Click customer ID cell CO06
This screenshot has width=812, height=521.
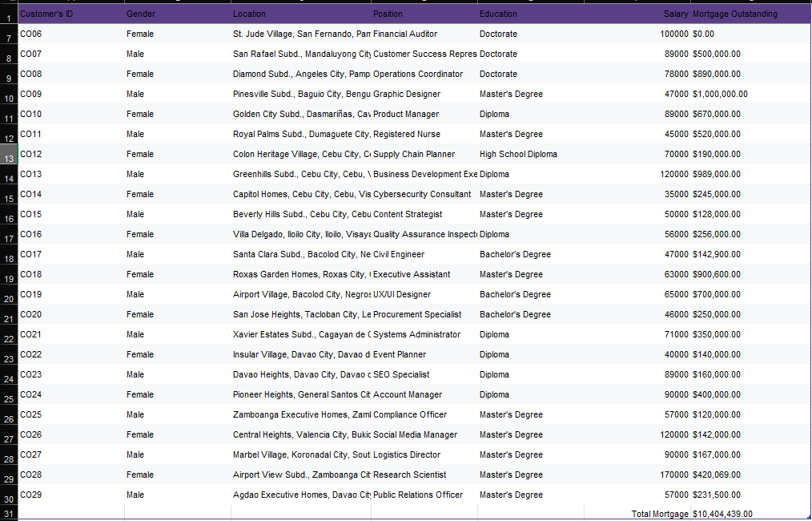coord(71,34)
